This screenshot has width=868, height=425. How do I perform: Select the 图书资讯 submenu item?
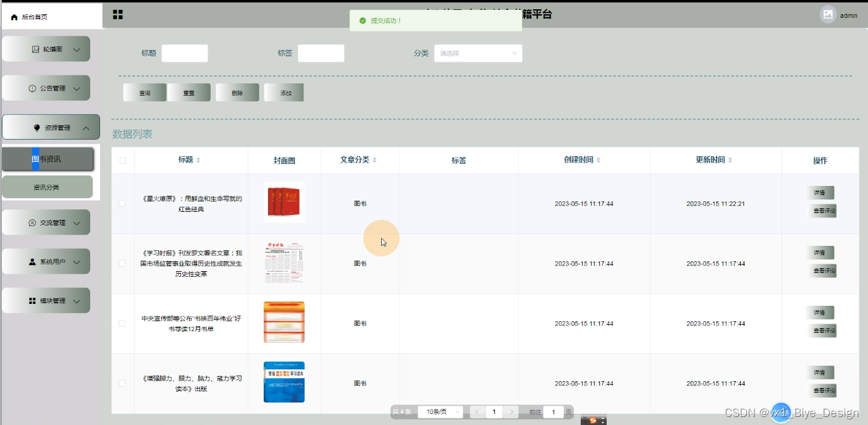(48, 159)
